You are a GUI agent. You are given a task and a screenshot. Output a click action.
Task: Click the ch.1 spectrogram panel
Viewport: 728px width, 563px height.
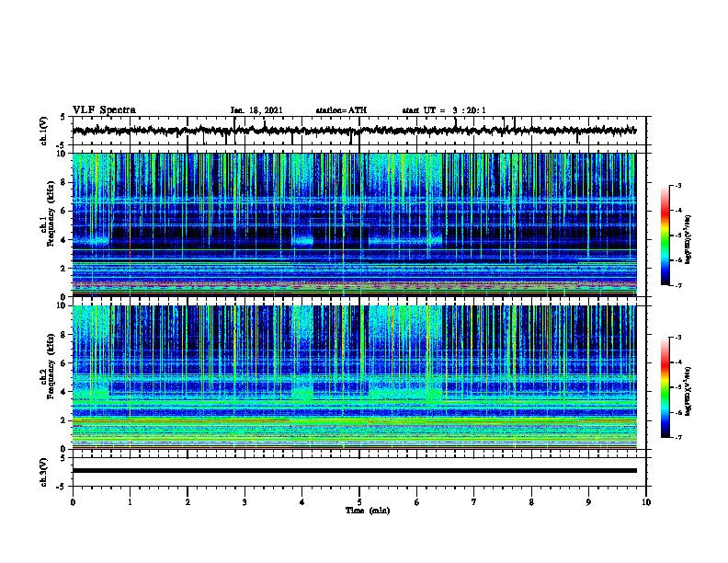pyautogui.click(x=354, y=224)
